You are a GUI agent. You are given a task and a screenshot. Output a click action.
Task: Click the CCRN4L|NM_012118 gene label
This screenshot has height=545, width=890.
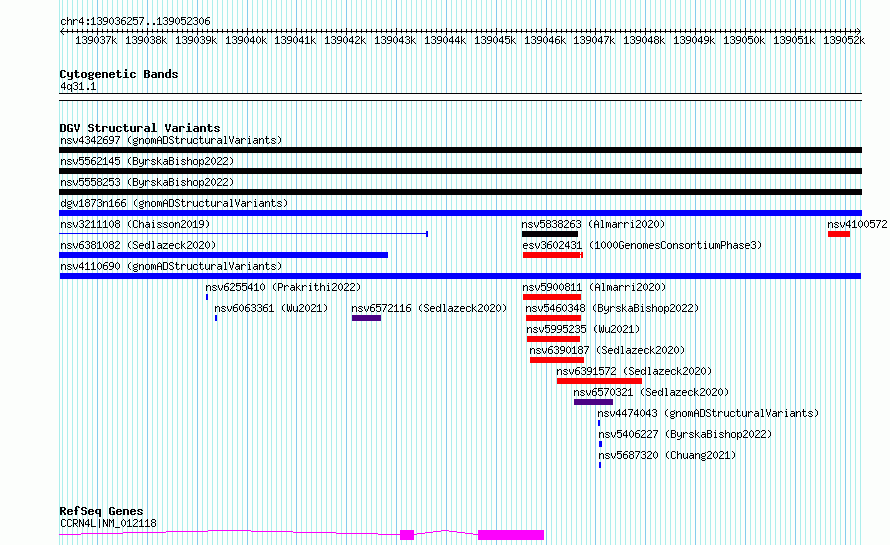(x=108, y=523)
